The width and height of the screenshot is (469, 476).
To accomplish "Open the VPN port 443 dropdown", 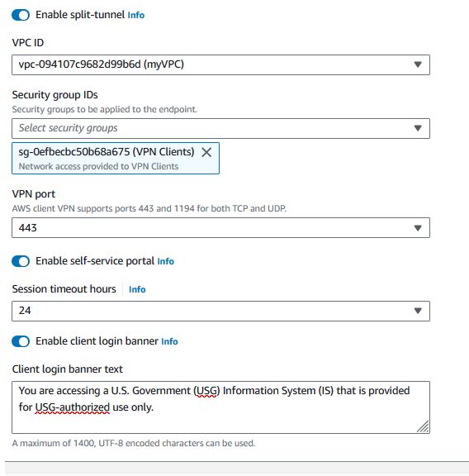I will pos(220,228).
